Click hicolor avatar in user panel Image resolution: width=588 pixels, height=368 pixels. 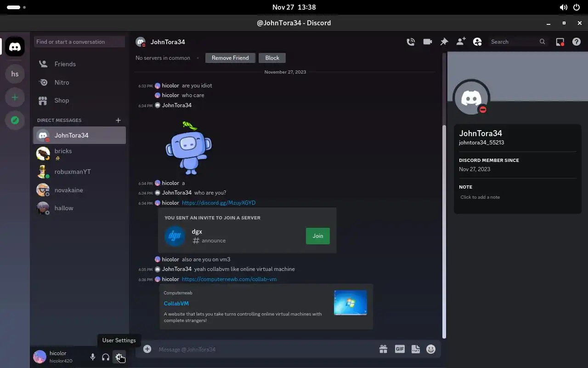[40, 356]
